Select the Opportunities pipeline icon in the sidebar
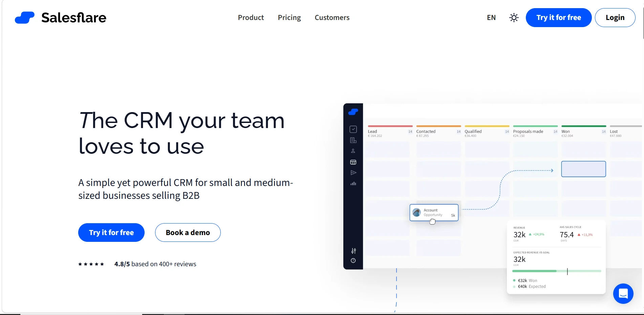Image resolution: width=644 pixels, height=315 pixels. pos(353,162)
